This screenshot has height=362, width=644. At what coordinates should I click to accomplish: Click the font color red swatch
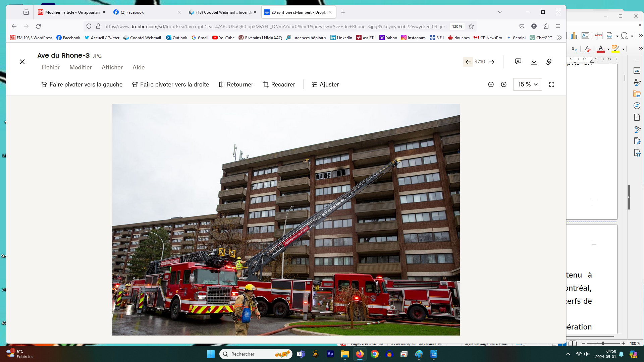[x=601, y=49]
